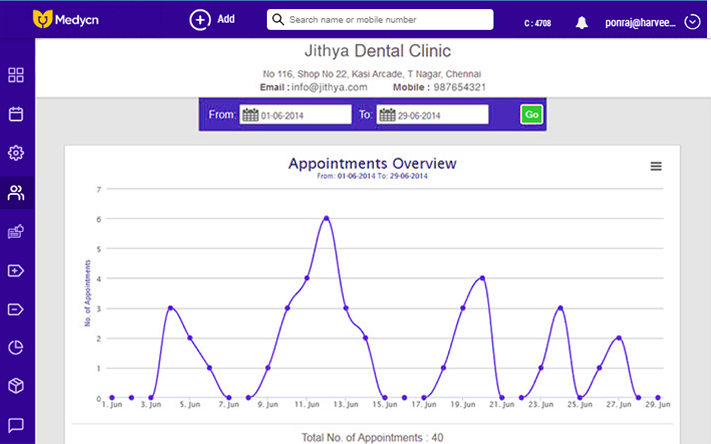Open the chart hamburger context menu
711x444 pixels.
[x=656, y=166]
